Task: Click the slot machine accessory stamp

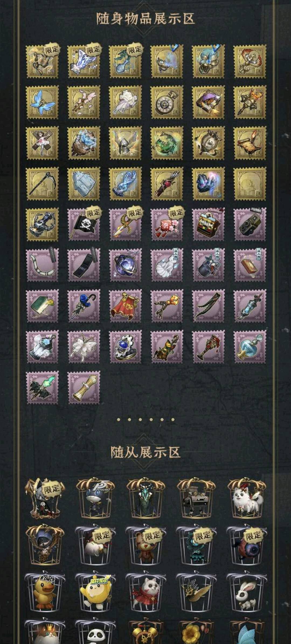Action: click(208, 224)
